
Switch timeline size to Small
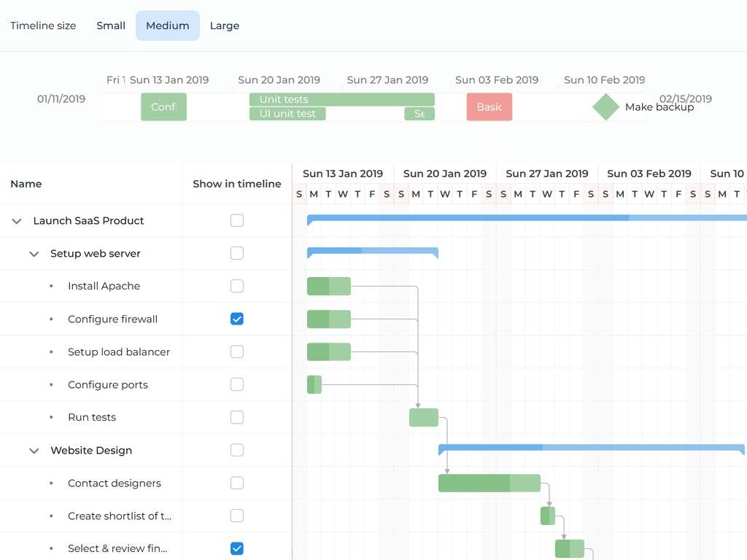click(111, 25)
